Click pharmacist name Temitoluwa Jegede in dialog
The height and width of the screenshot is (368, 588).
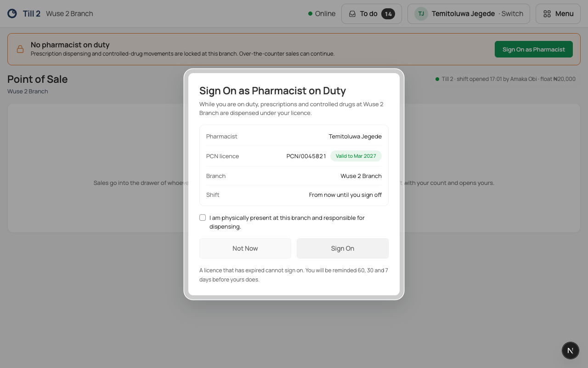[355, 136]
